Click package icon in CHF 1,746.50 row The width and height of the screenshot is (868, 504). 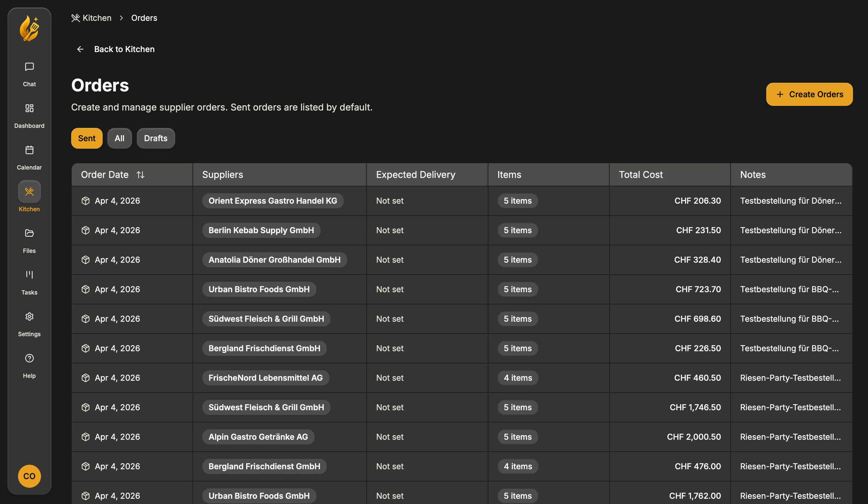(85, 407)
